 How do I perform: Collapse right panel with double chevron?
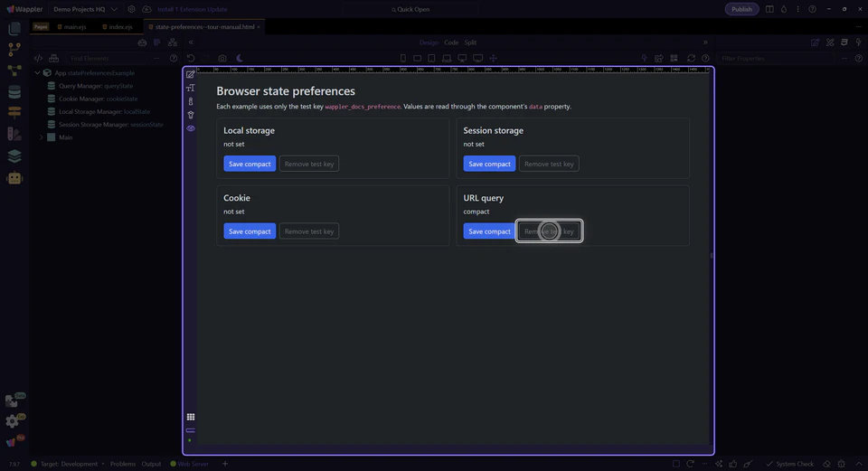click(705, 42)
